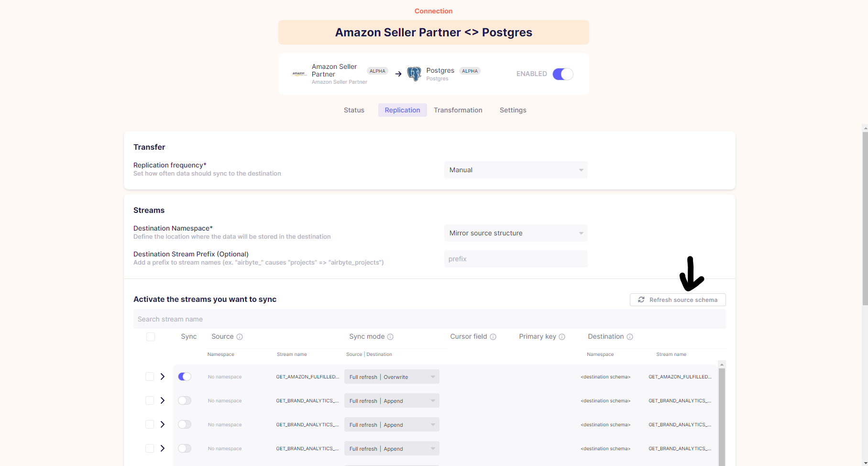This screenshot has height=466, width=868.
Task: Go to the Settings tab
Action: (513, 110)
